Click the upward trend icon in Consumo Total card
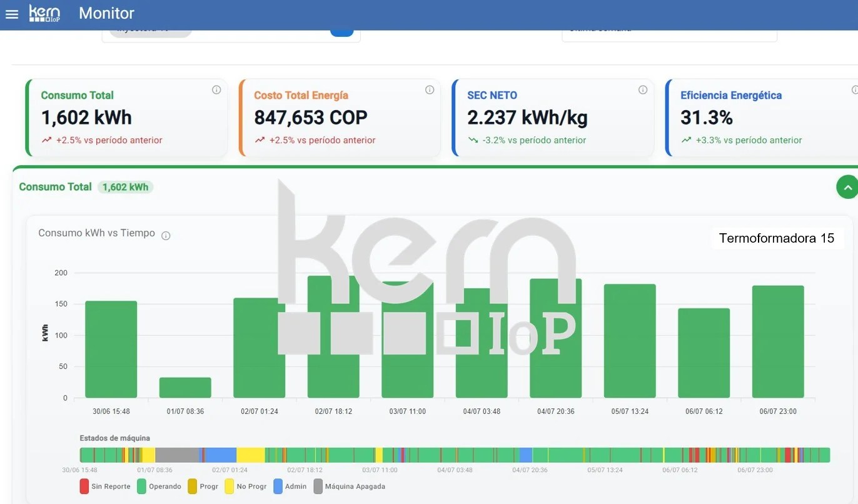 click(x=47, y=140)
